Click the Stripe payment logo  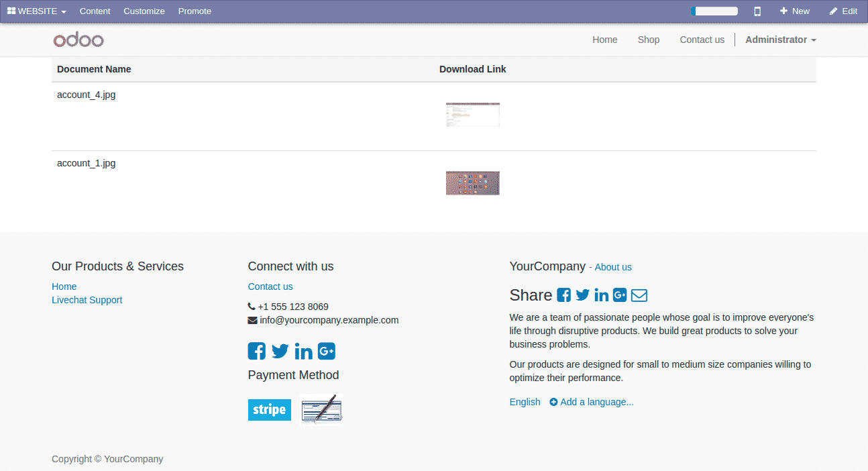pyautogui.click(x=270, y=410)
